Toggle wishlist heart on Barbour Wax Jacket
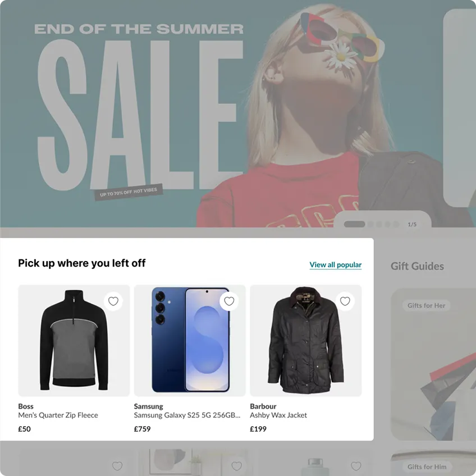Viewport: 476px width, 476px height. [345, 301]
